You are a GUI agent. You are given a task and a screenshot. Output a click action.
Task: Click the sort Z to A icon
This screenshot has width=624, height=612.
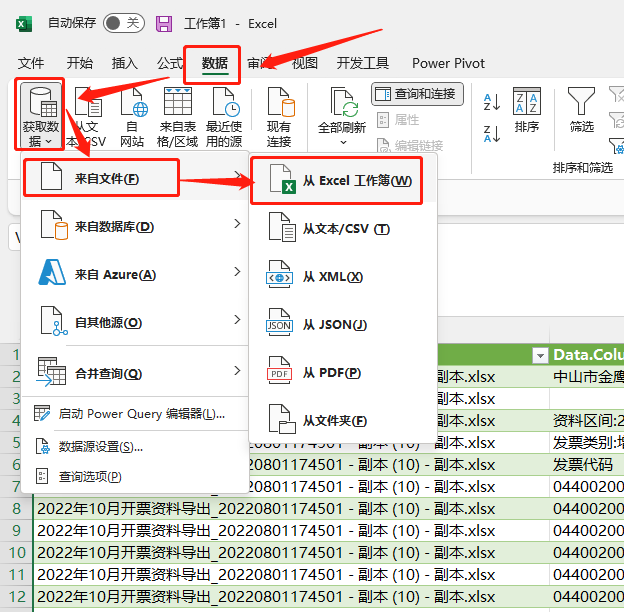(x=491, y=134)
